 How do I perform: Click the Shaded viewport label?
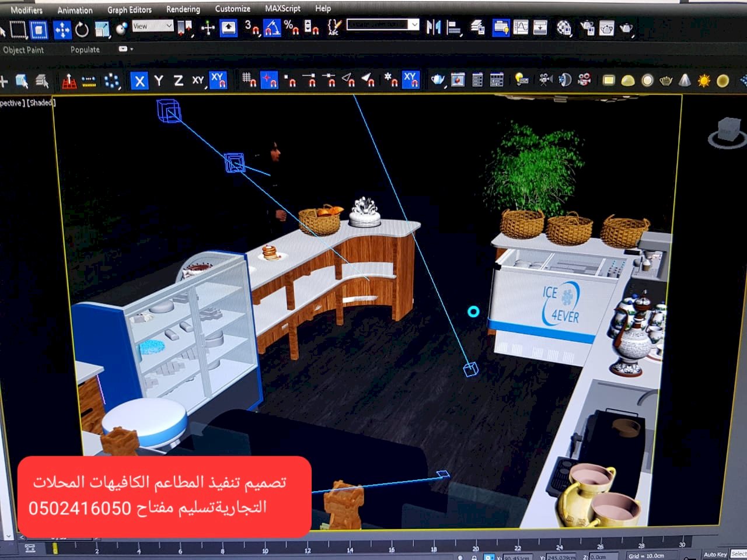pos(41,103)
